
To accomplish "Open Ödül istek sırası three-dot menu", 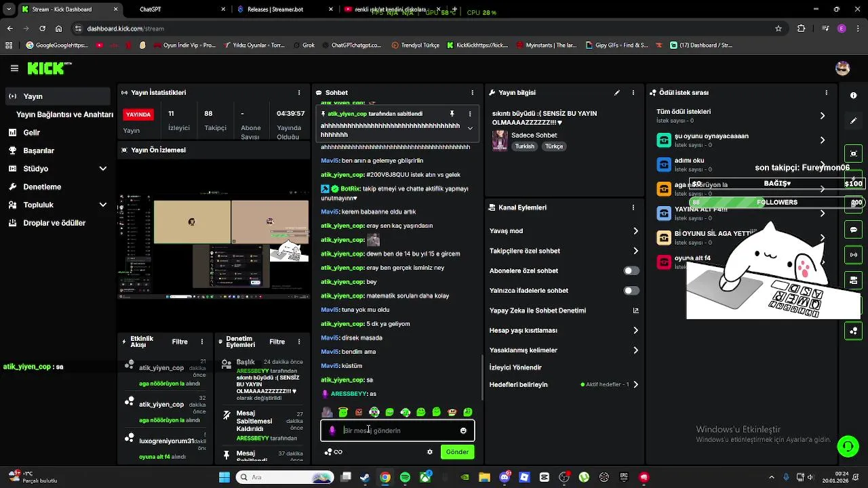I will (x=827, y=93).
